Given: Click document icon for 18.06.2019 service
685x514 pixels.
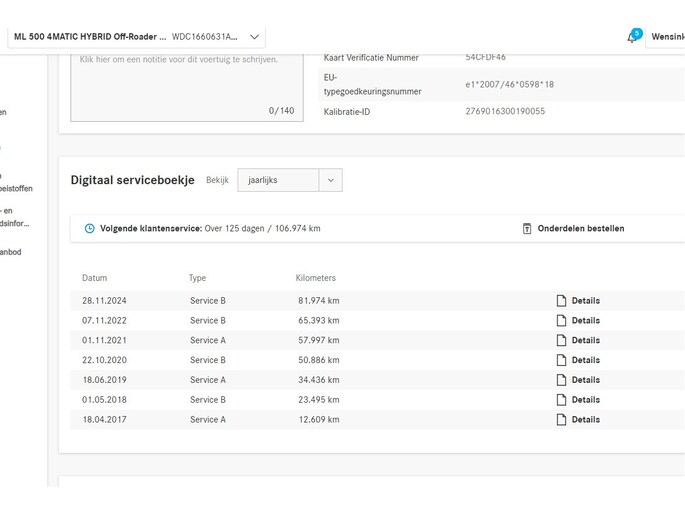Looking at the screenshot, I should tap(561, 380).
